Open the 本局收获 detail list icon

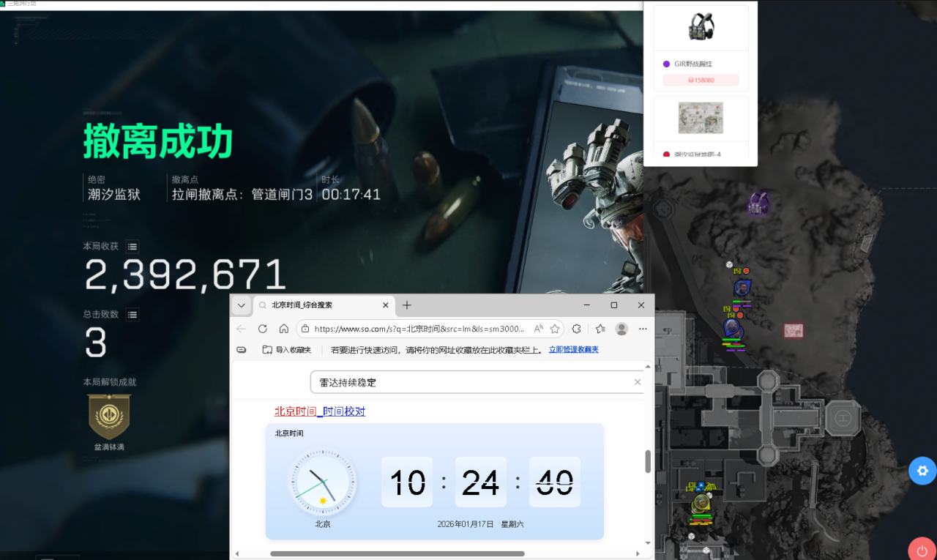tap(132, 247)
